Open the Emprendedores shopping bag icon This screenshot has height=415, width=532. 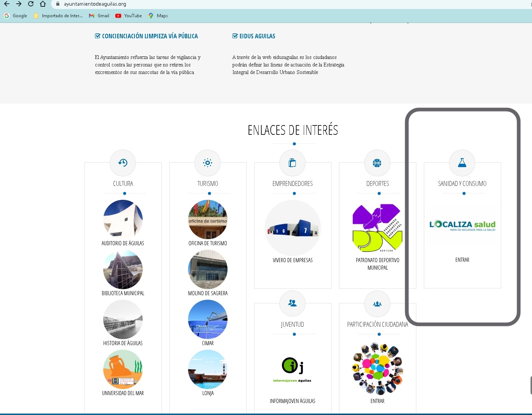click(292, 163)
